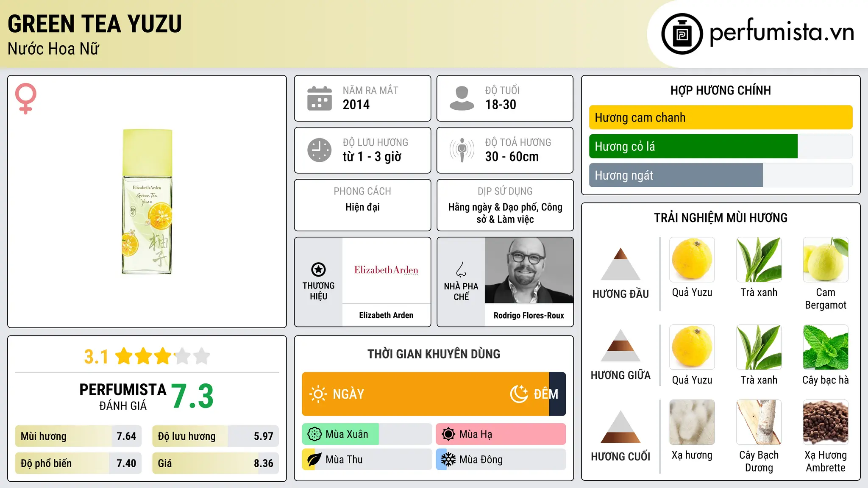Screen dimensions: 868x488
Task: Click the longevity value từ 1 - 3 giờ
Action: [372, 157]
